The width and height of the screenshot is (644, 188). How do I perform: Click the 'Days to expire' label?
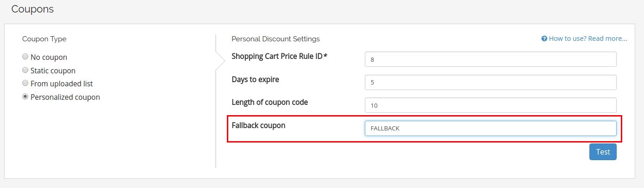coord(255,79)
